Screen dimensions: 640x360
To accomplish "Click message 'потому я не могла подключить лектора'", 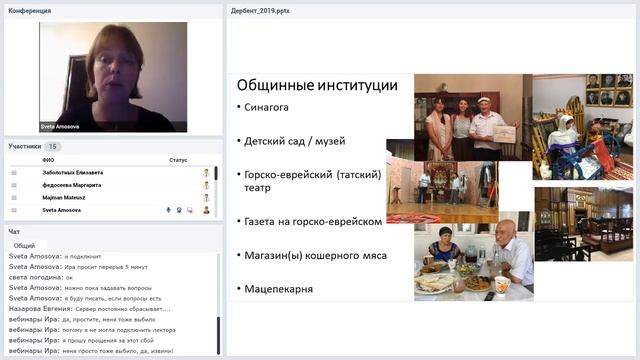I will tap(119, 330).
